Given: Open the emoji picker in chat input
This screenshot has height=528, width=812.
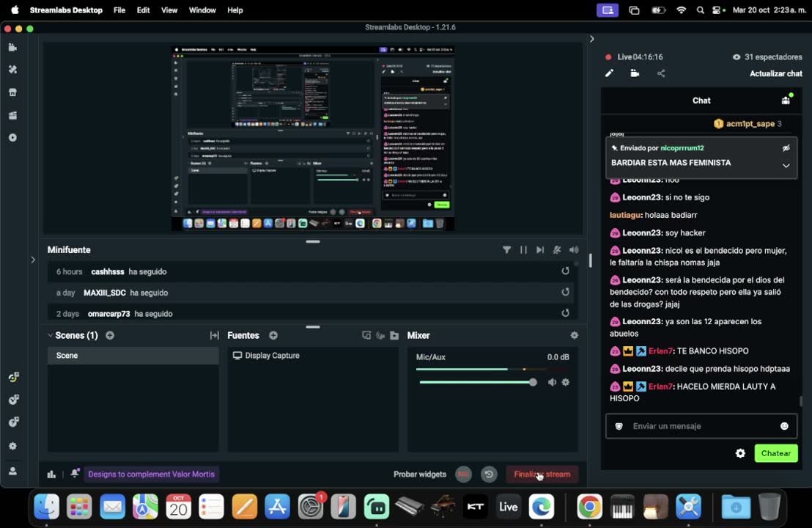Looking at the screenshot, I should [785, 426].
